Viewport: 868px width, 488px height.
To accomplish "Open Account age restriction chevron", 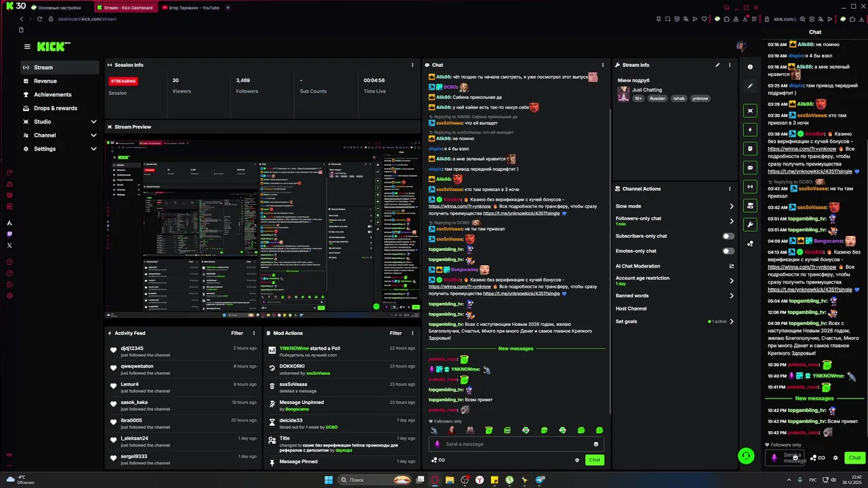I will (x=731, y=281).
